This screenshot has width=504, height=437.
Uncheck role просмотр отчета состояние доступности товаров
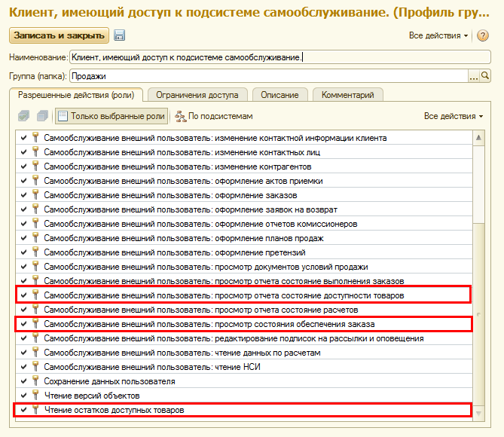23,295
